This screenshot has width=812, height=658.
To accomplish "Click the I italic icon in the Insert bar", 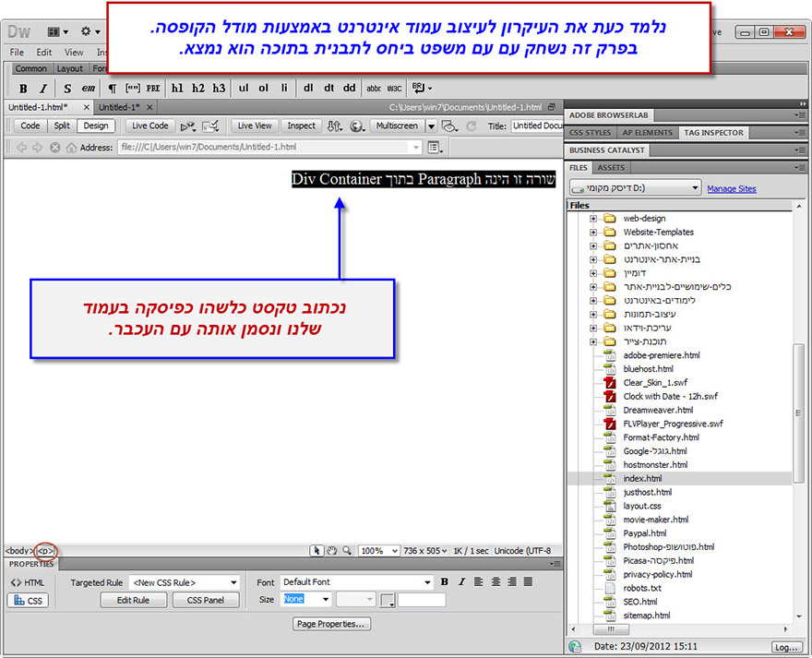I will [43, 89].
